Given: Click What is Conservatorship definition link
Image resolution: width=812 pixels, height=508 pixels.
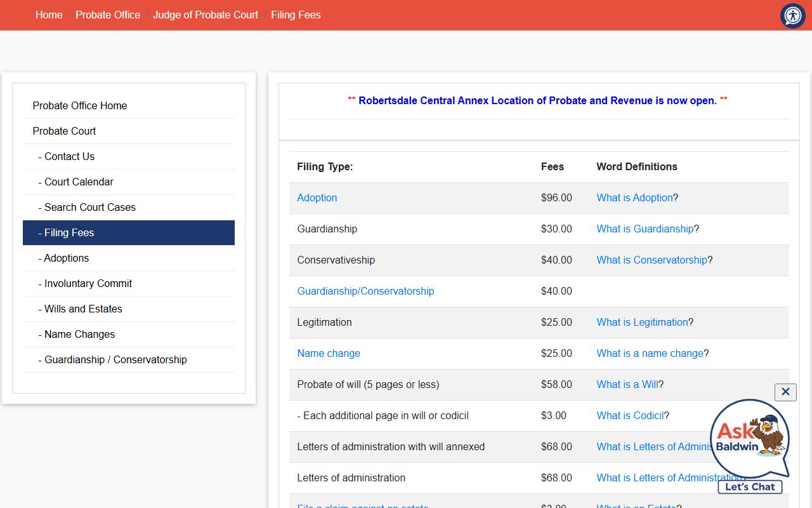Looking at the screenshot, I should point(652,260).
